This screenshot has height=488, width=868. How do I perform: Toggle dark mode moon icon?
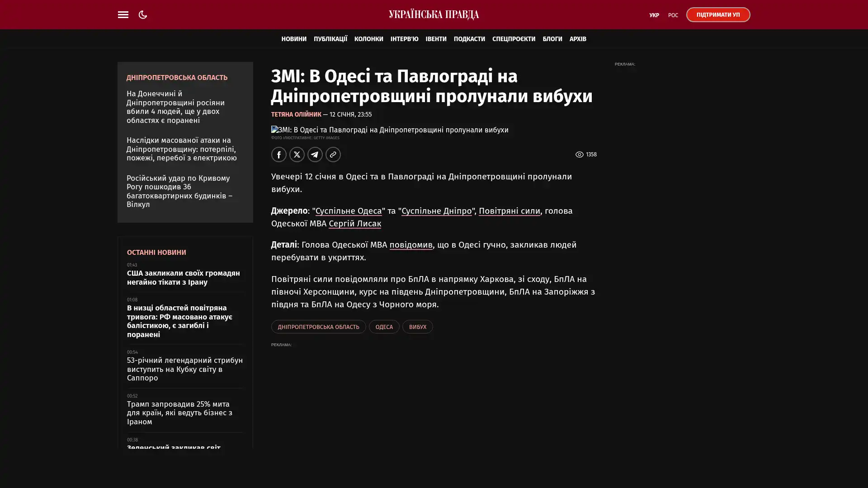coord(143,14)
